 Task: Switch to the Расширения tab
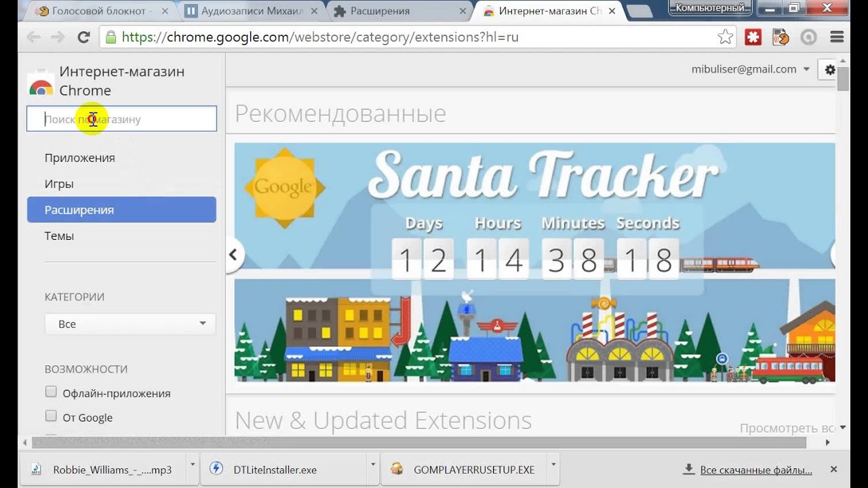click(400, 11)
